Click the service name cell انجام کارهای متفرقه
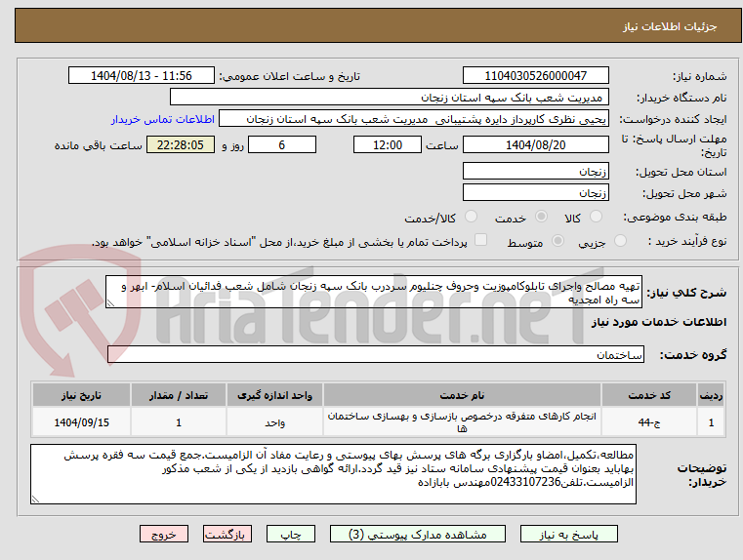Viewport: 743px width, 560px height. 462,422
